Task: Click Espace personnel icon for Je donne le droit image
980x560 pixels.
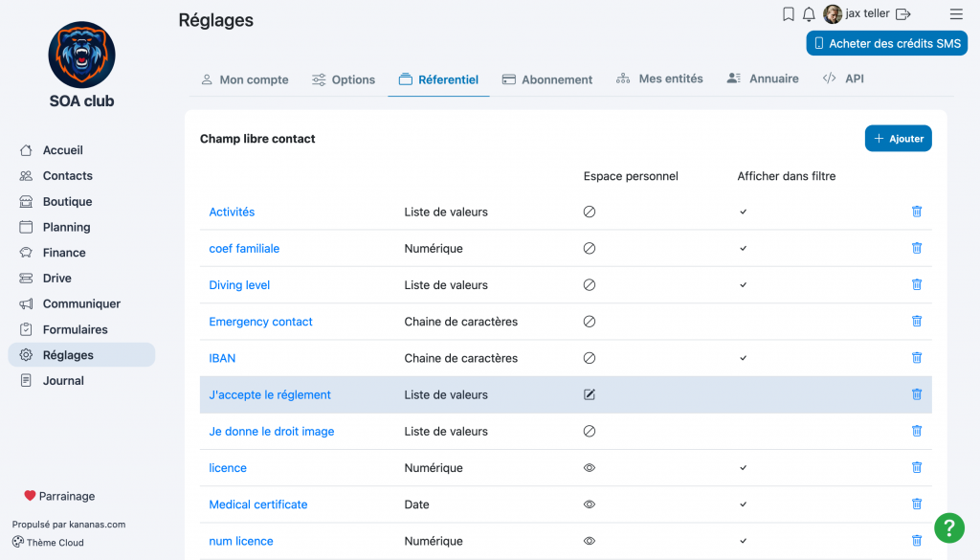Action: point(590,432)
